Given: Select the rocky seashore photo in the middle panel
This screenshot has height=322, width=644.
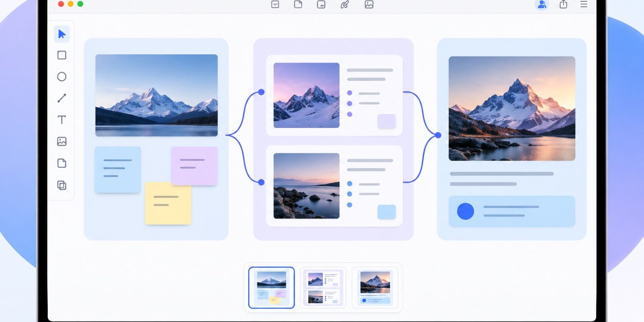Looking at the screenshot, I should 306,186.
